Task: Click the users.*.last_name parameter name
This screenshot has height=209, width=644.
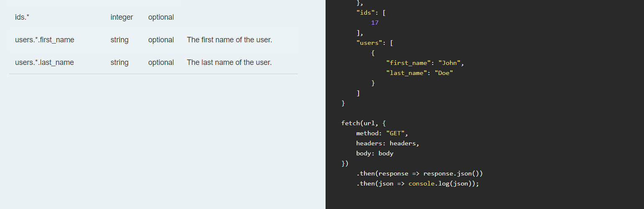Action: point(44,62)
